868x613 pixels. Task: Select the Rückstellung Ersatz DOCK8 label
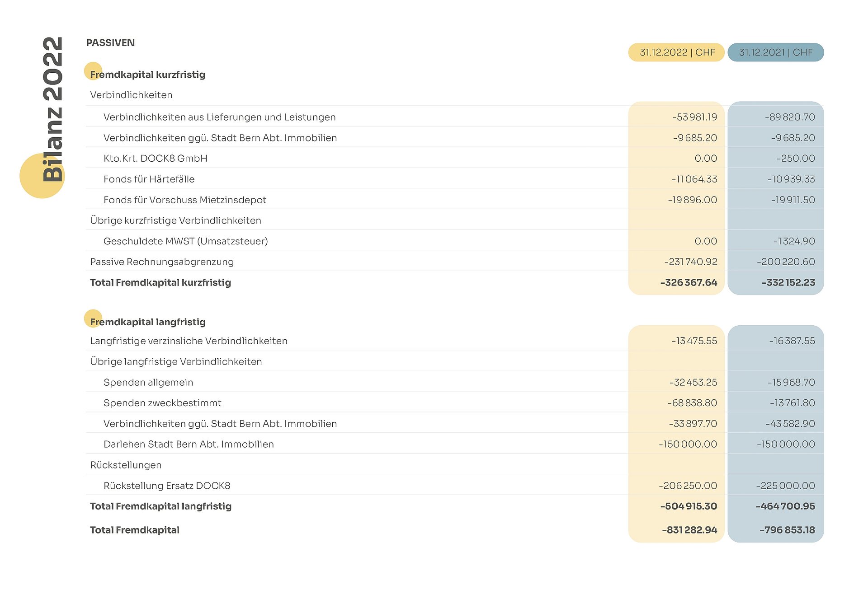coord(167,486)
